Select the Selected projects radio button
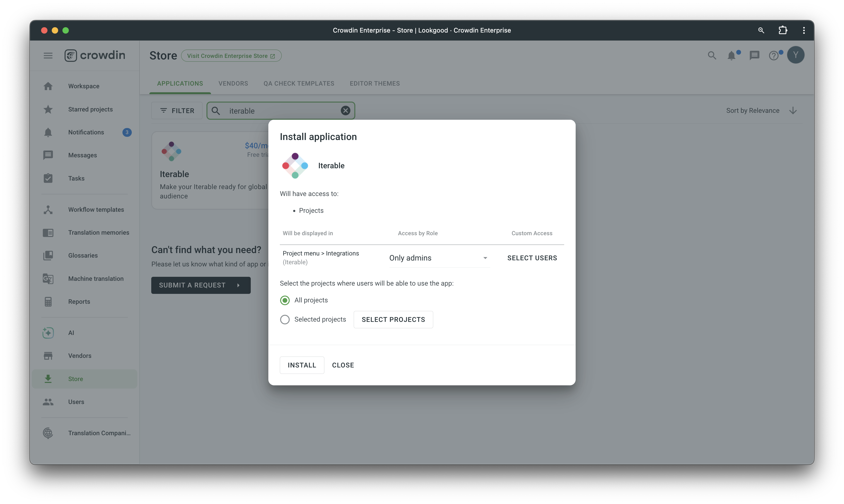The width and height of the screenshot is (844, 504). click(285, 319)
